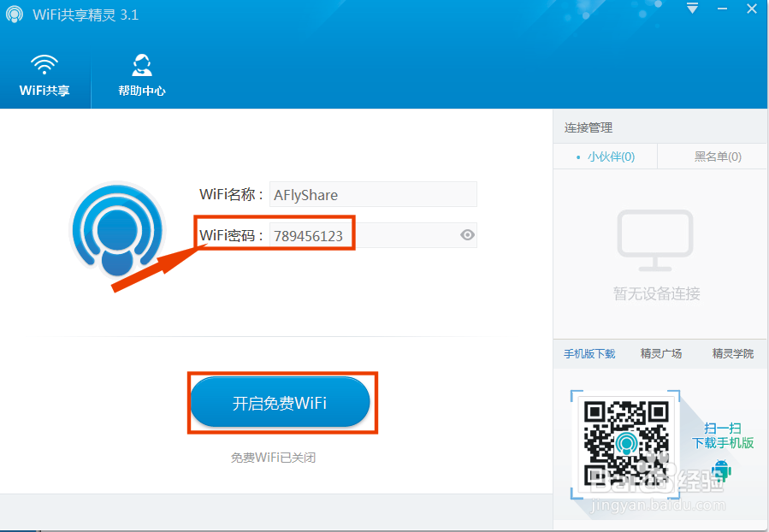Click the monitor icon for no devices
Image resolution: width=769 pixels, height=532 pixels.
tap(655, 240)
